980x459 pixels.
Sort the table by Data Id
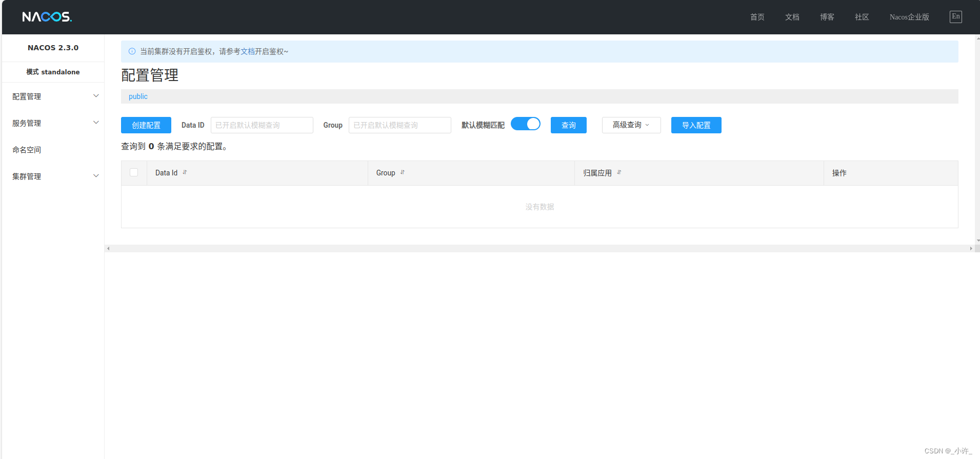point(185,172)
